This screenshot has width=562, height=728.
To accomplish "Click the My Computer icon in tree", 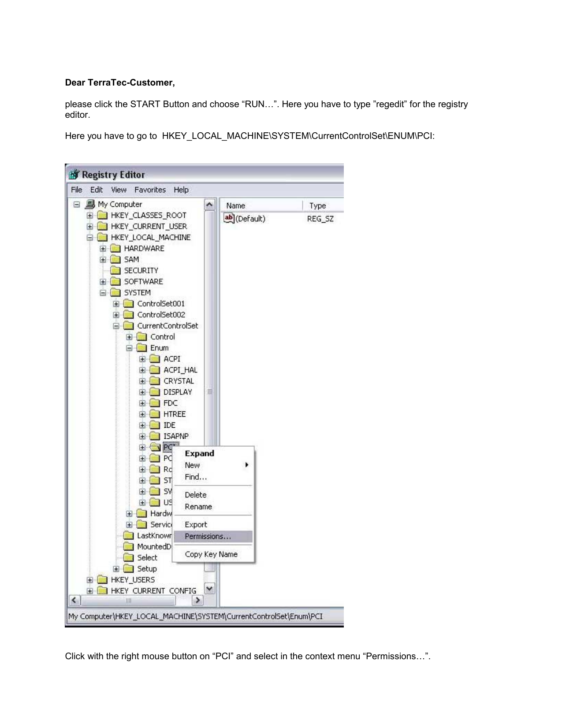I will [90, 204].
